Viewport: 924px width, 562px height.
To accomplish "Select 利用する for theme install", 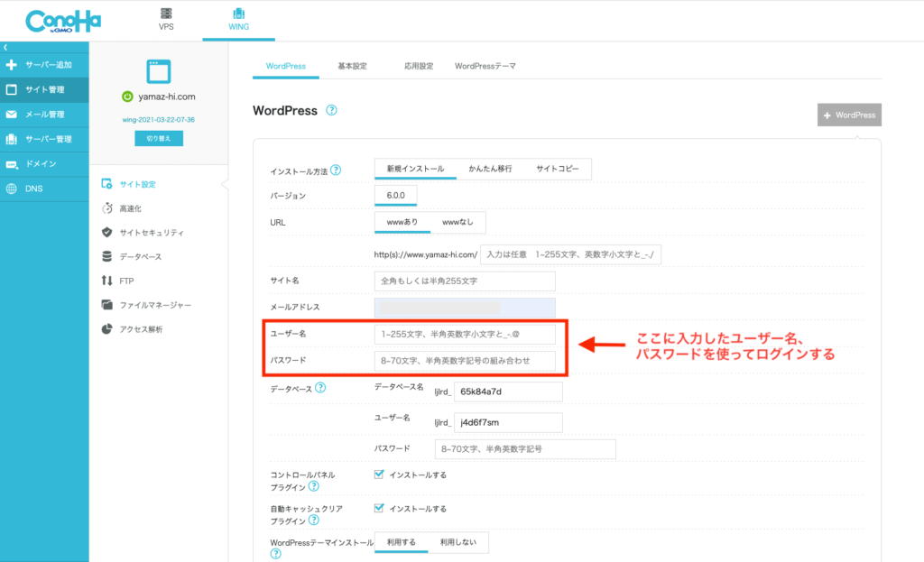I will pos(402,542).
